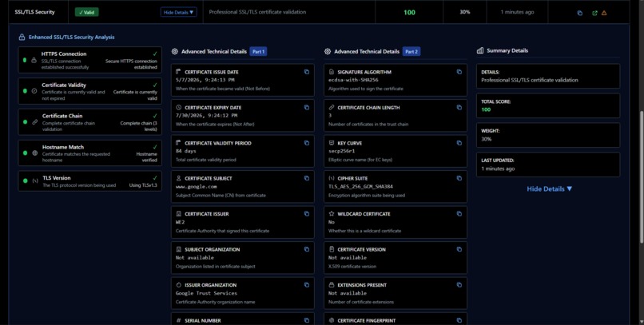Click the 'Google Trust Services' issuer organization value

[x=206, y=293]
